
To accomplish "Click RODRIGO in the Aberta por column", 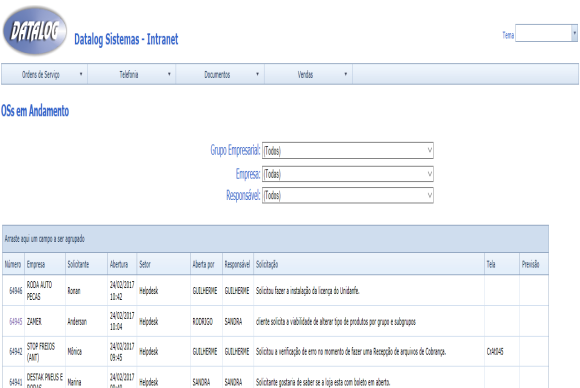I will 203,321.
